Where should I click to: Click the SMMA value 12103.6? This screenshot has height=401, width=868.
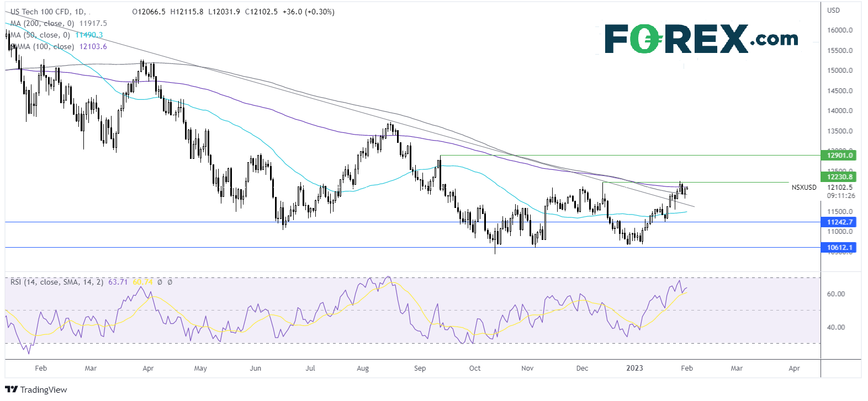click(x=93, y=46)
